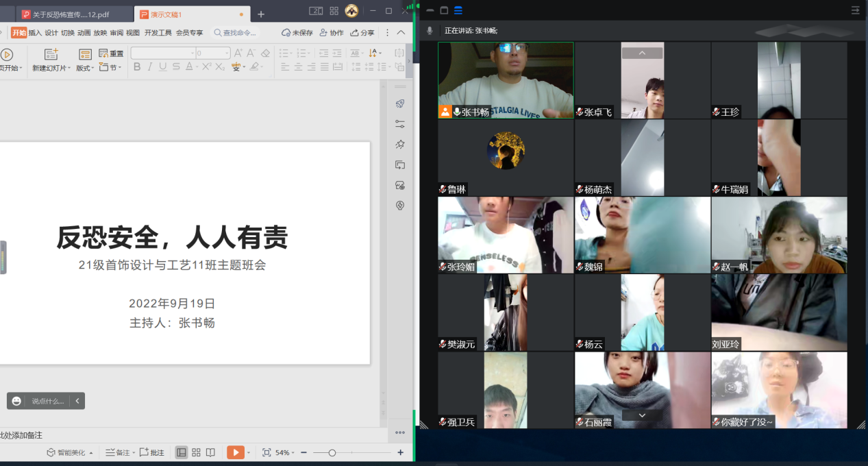Toggle superscript formatting
868x466 pixels.
pyautogui.click(x=206, y=67)
